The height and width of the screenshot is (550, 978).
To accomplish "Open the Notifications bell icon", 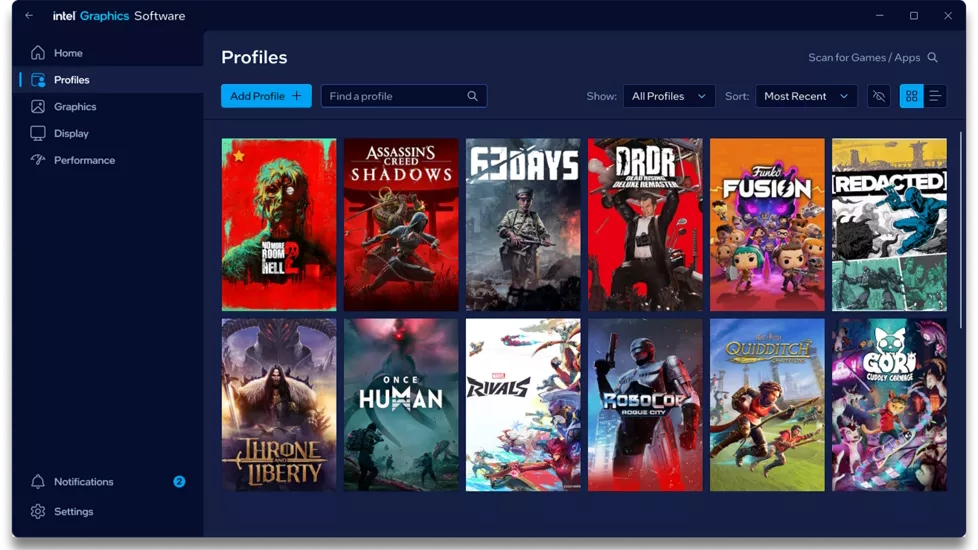I will click(x=38, y=481).
